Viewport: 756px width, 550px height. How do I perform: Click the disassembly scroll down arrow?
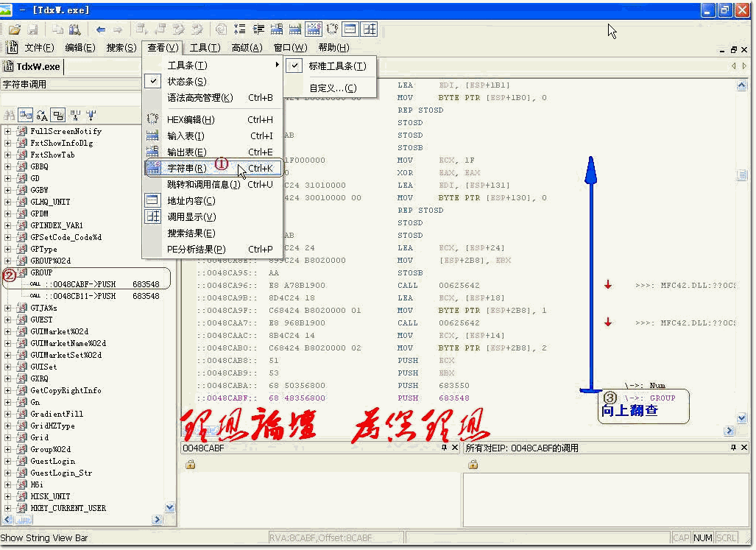click(x=741, y=418)
